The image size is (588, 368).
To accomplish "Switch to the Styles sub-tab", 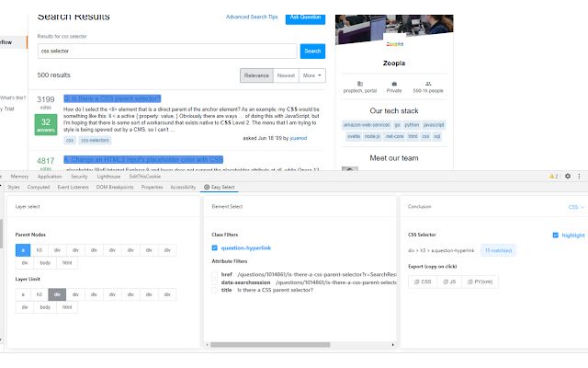I will click(14, 187).
